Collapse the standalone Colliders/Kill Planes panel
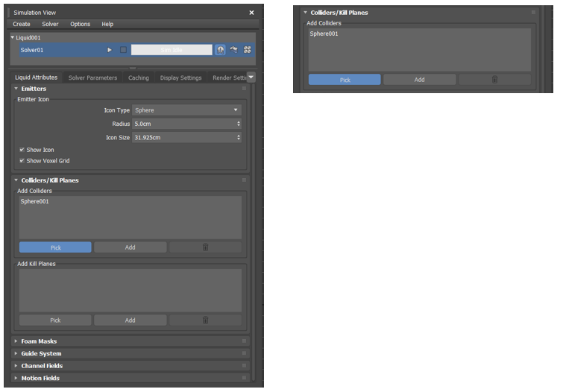Image resolution: width=566 pixels, height=392 pixels. (306, 13)
